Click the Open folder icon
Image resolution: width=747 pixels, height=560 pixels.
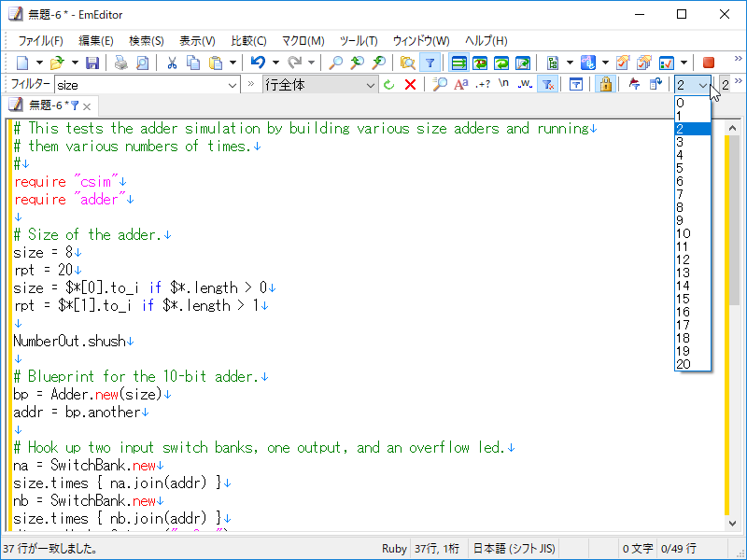pos(57,63)
